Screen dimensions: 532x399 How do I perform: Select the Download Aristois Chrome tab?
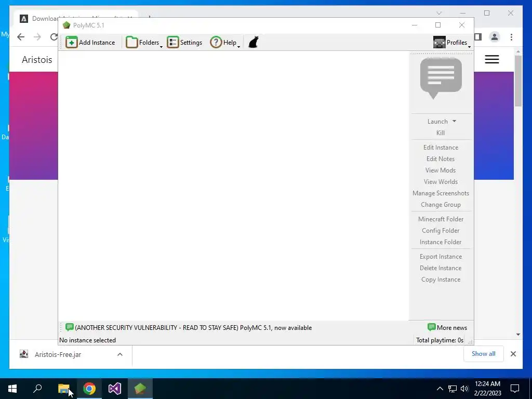76,18
